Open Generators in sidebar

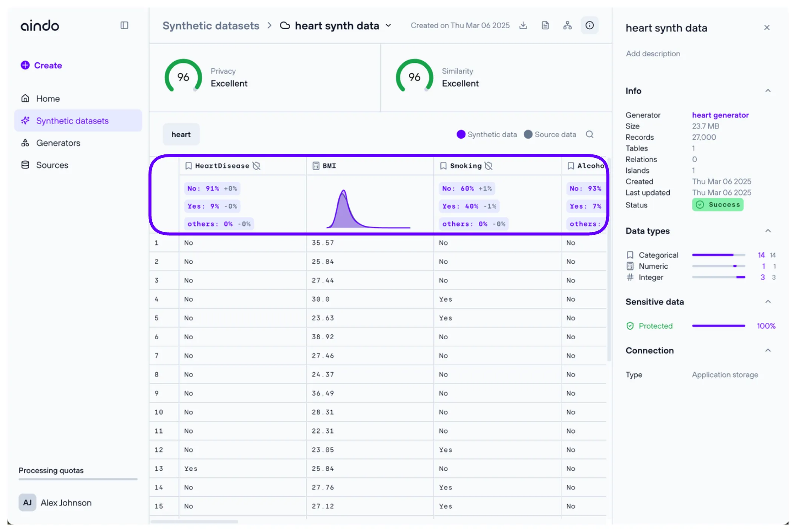pos(58,143)
